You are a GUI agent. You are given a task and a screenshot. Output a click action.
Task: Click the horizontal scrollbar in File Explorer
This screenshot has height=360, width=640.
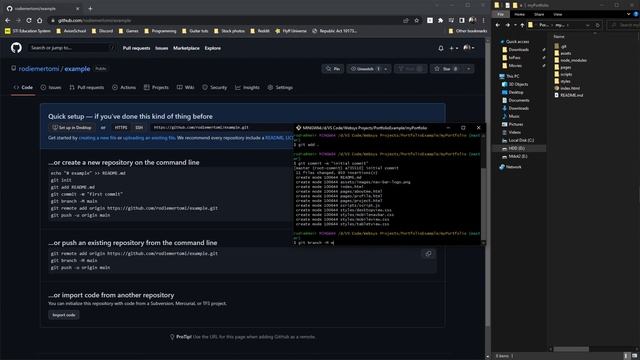571,349
